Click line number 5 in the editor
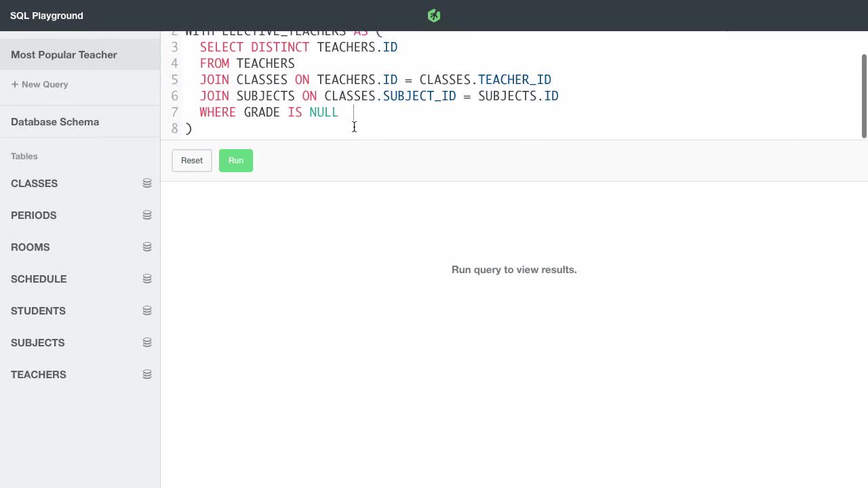The width and height of the screenshot is (868, 488). pyautogui.click(x=174, y=79)
